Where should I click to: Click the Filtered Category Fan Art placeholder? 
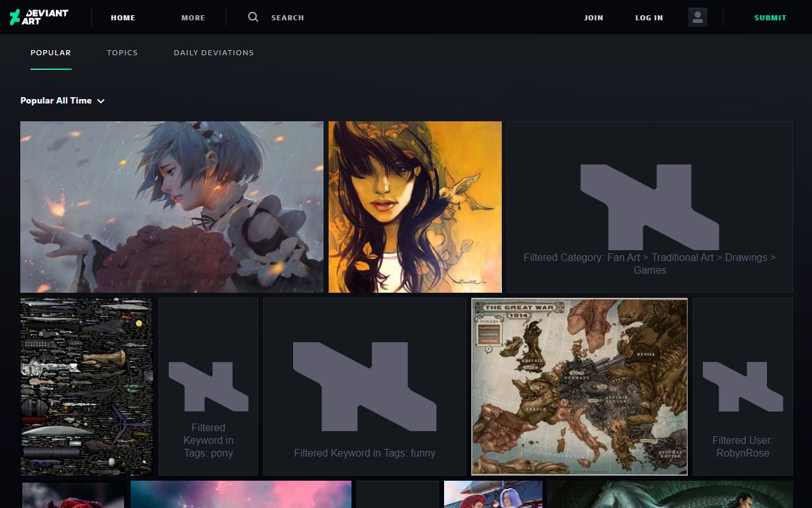[650, 207]
